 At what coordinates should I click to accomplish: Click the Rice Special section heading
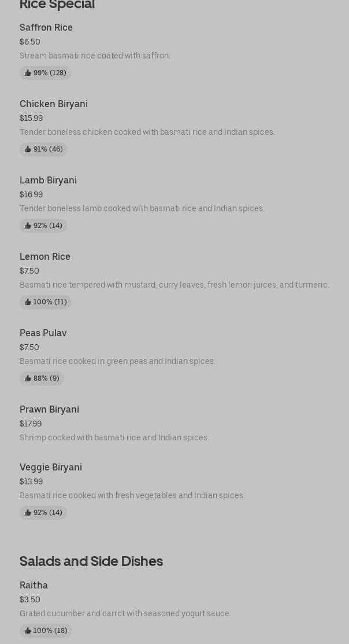click(x=57, y=5)
